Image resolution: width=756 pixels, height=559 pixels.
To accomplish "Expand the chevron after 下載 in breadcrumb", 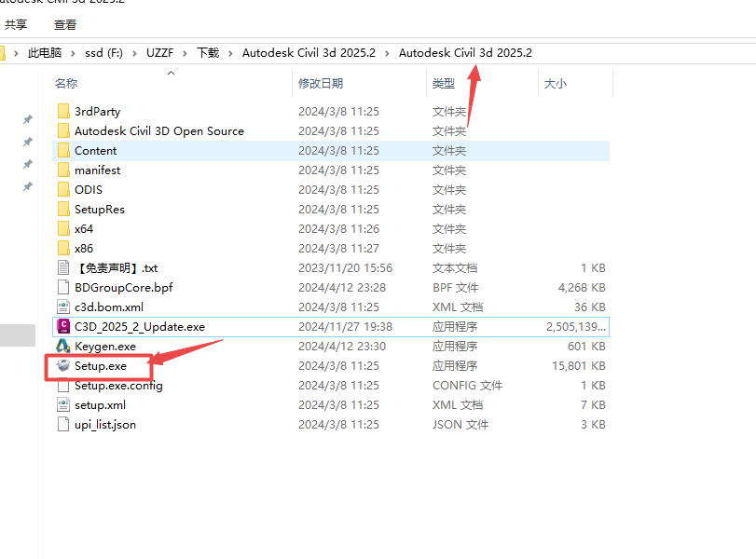I will [230, 53].
